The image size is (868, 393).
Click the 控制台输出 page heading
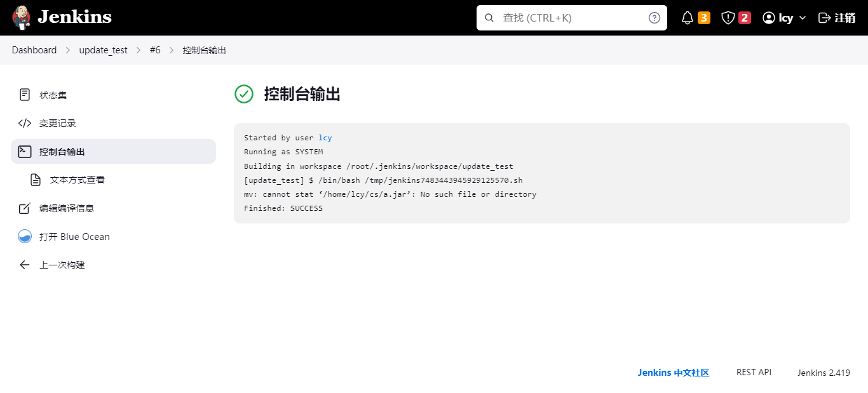(302, 95)
